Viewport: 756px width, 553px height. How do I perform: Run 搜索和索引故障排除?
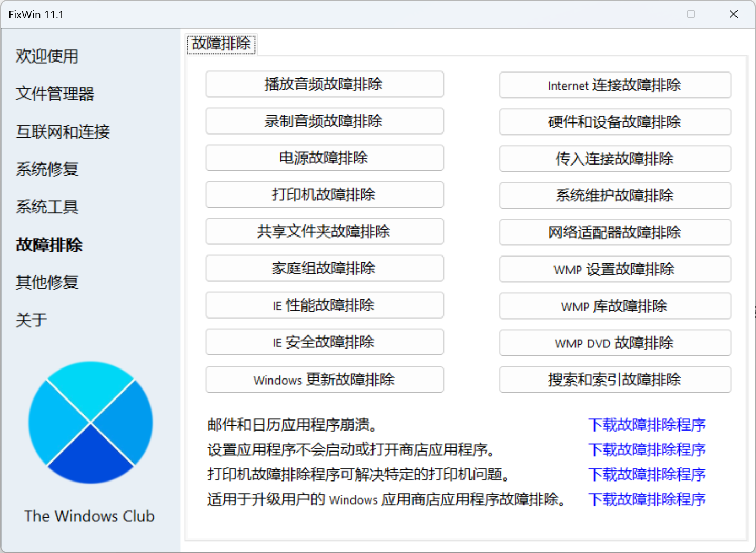pyautogui.click(x=614, y=380)
